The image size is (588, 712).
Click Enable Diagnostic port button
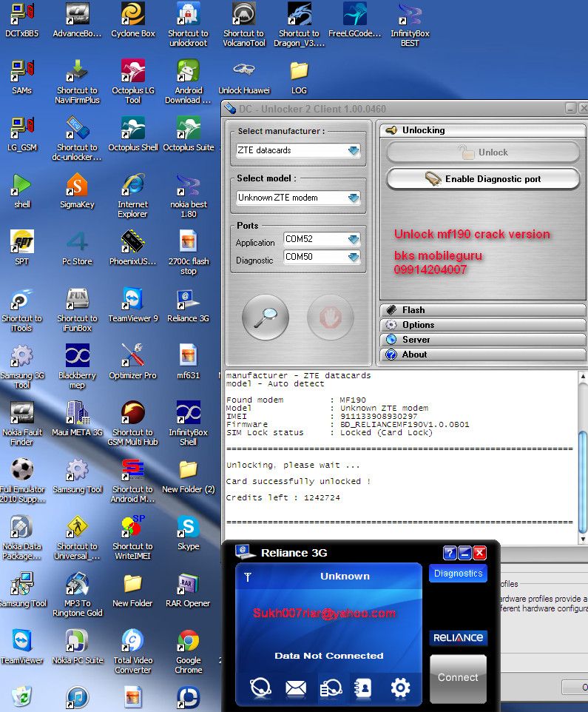coord(483,179)
